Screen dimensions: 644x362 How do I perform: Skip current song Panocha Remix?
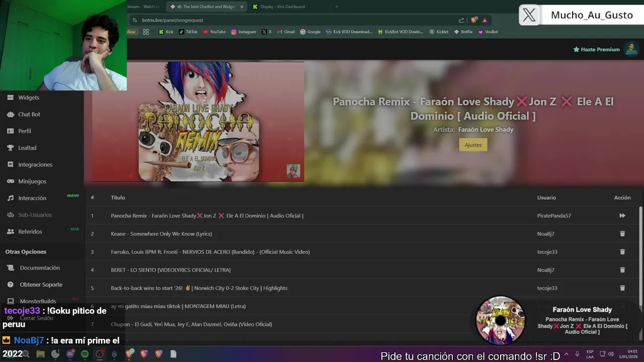622,216
